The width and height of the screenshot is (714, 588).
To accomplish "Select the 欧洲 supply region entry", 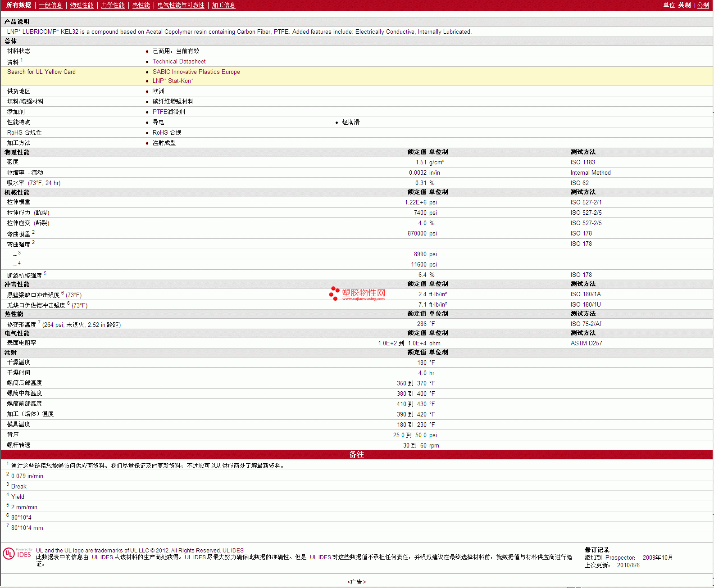I will [x=158, y=91].
